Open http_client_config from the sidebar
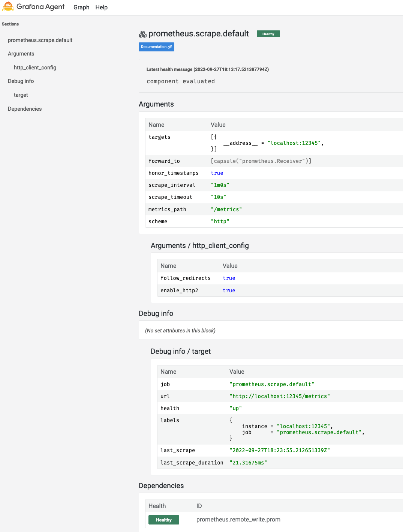 coord(35,68)
